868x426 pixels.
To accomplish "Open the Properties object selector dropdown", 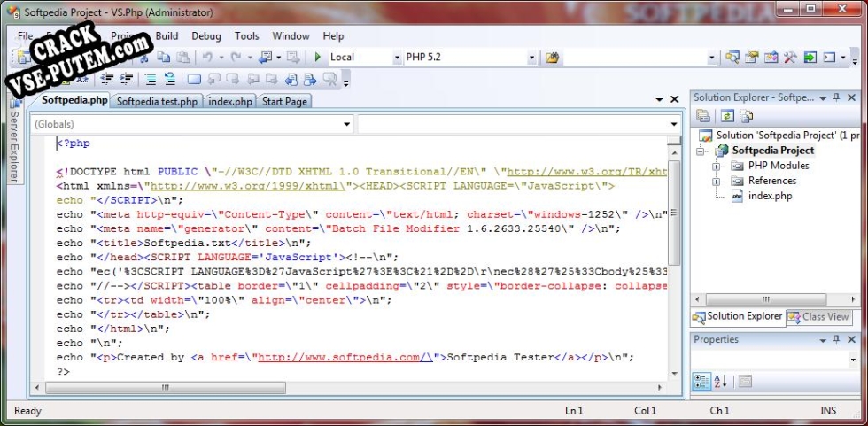I will 852,360.
